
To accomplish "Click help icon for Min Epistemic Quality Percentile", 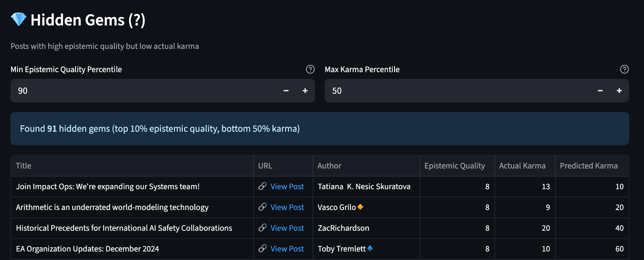I will (310, 69).
